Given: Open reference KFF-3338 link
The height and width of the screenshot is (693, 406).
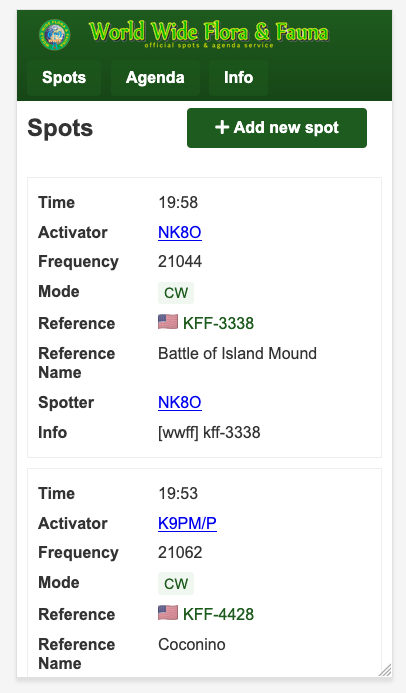Looking at the screenshot, I should pos(218,324).
